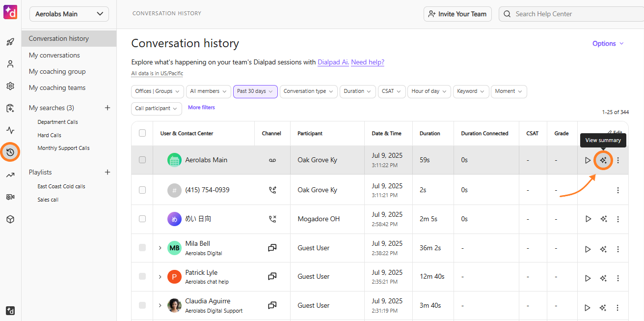This screenshot has width=644, height=321.
Task: Play Patrick Lyle's conversation recording
Action: pyautogui.click(x=588, y=278)
